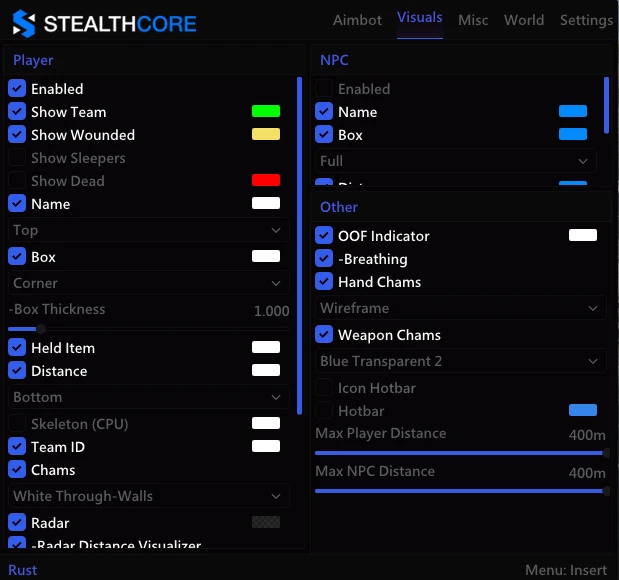The image size is (619, 580).
Task: Toggle Team ID checkbox
Action: 17,447
